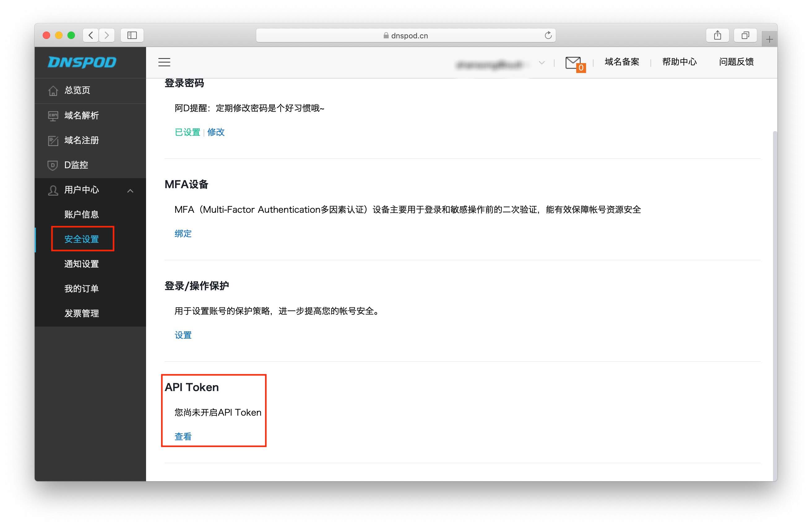This screenshot has height=527, width=812.
Task: Go back with Safari back arrow
Action: click(x=91, y=36)
